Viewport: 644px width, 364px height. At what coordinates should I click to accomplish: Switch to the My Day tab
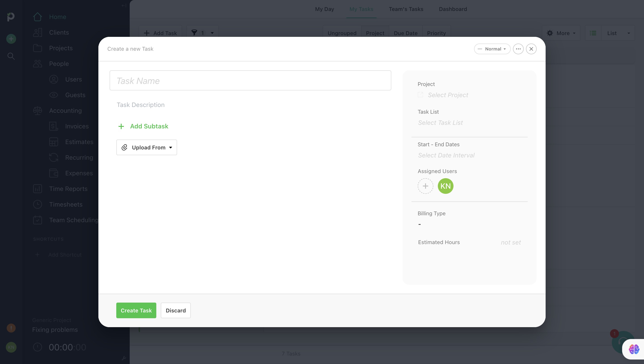click(324, 9)
